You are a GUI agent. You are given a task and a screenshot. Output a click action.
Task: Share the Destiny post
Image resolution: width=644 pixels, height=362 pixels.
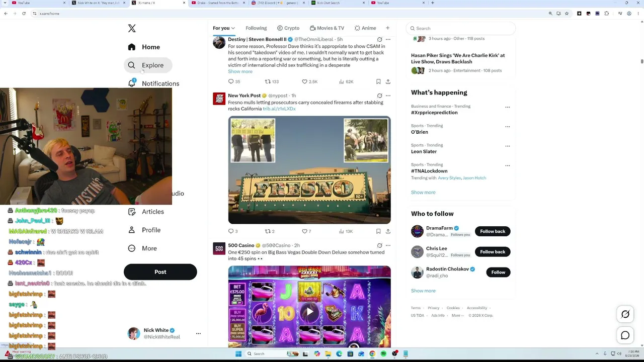coord(388,81)
